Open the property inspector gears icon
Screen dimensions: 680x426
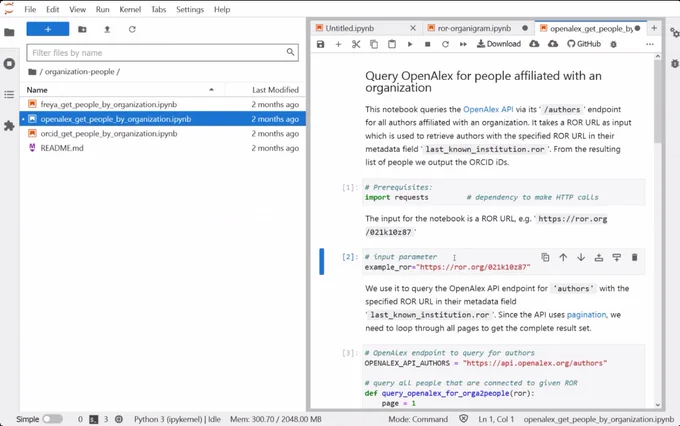674,33
